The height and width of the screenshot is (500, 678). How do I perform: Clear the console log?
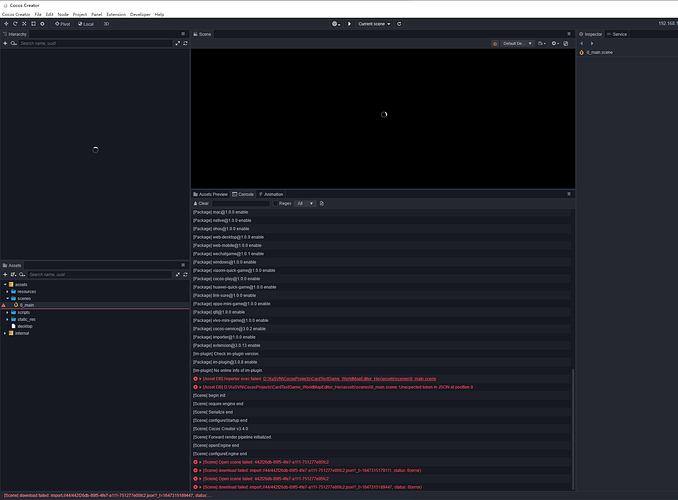pyautogui.click(x=202, y=203)
